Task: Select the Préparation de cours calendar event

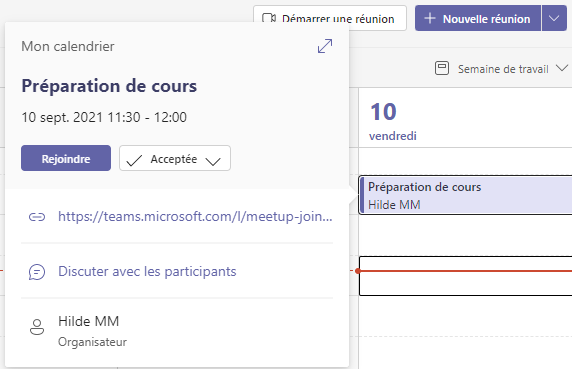Action: 465,195
